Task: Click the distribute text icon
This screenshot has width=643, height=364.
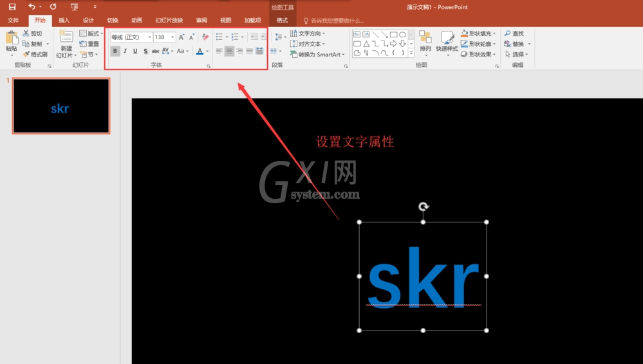Action: pyautogui.click(x=259, y=51)
